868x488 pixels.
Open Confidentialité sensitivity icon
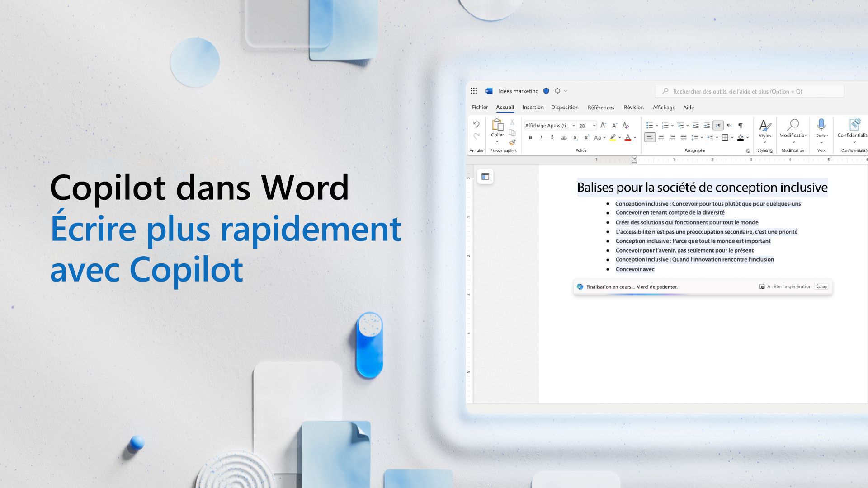[854, 124]
